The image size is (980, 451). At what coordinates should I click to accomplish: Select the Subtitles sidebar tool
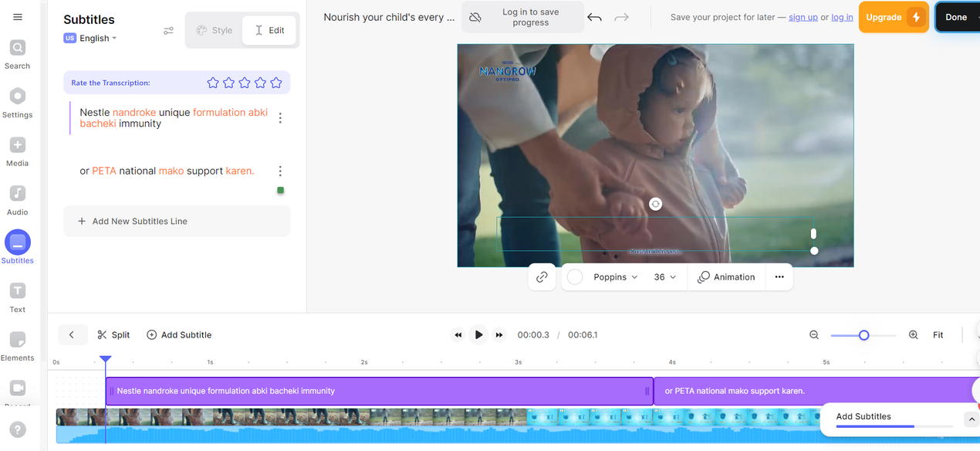point(18,249)
